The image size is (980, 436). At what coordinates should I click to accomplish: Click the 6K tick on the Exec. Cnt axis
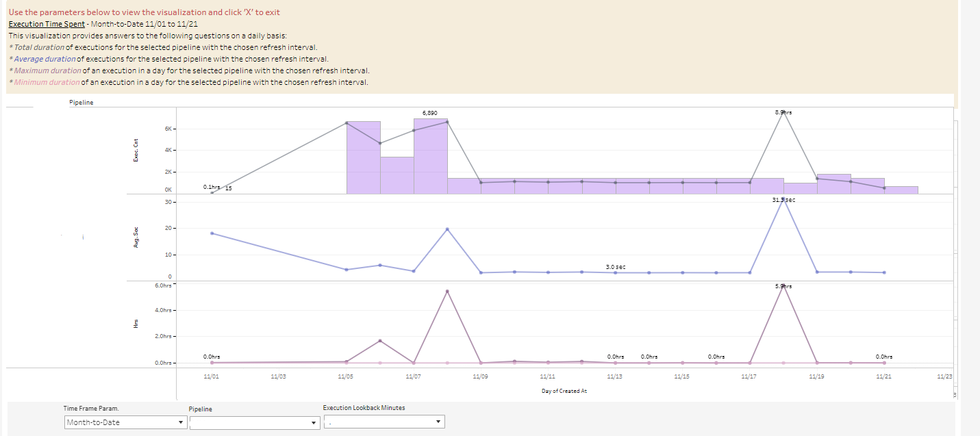coord(168,129)
